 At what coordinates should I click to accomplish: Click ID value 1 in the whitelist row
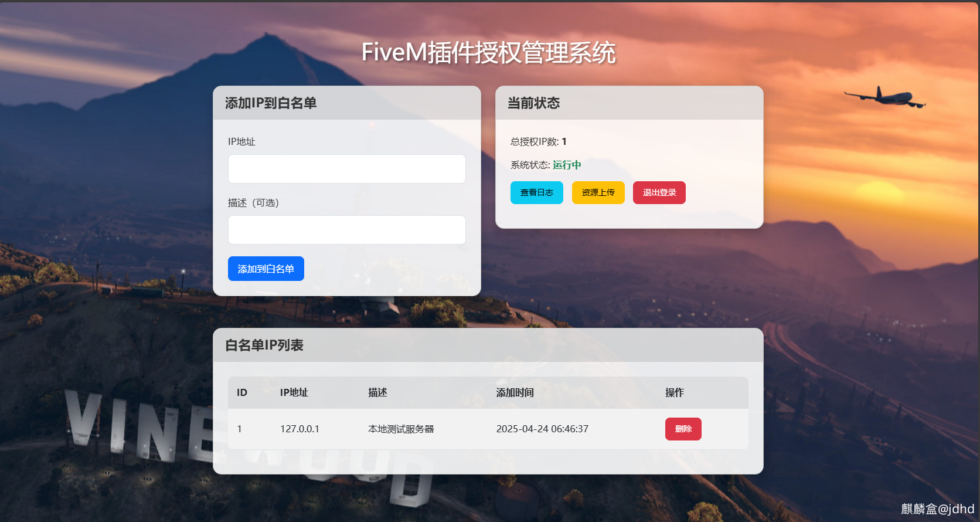coord(239,429)
